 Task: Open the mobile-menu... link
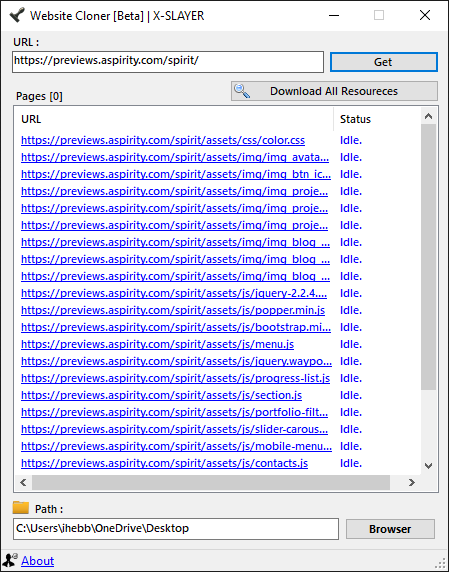click(x=177, y=446)
